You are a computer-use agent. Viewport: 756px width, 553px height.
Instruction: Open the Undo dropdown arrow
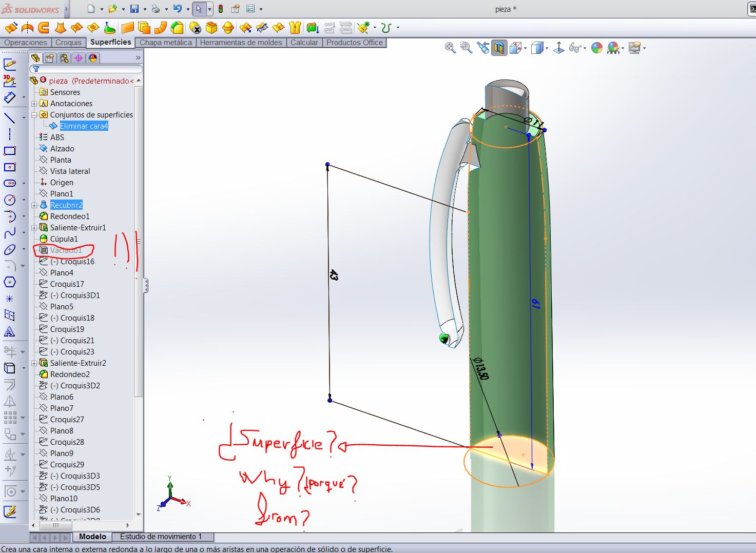point(187,9)
